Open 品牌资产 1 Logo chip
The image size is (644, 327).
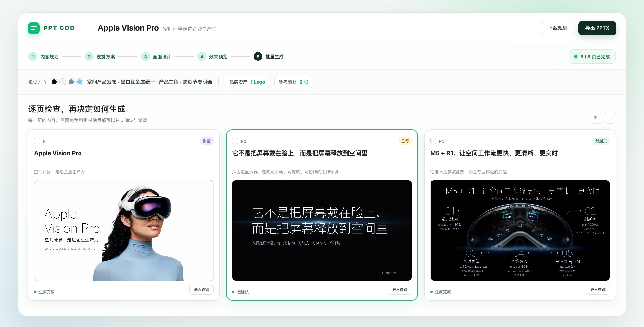tap(247, 82)
